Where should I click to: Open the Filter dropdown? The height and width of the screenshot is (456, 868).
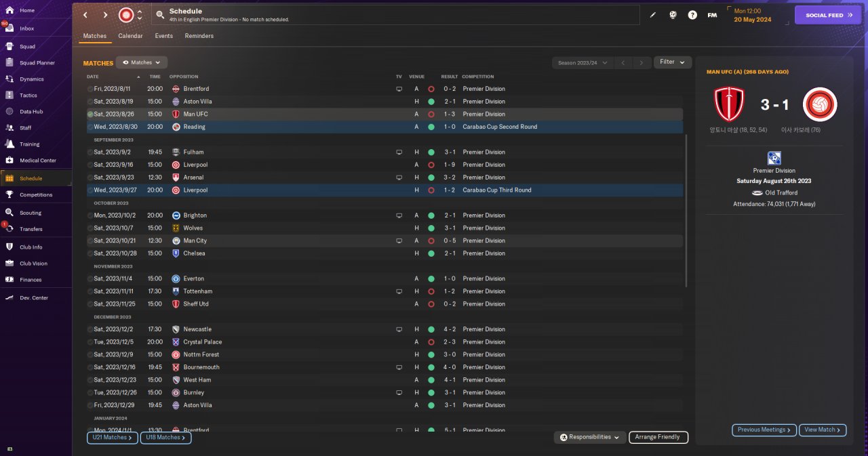click(x=673, y=62)
